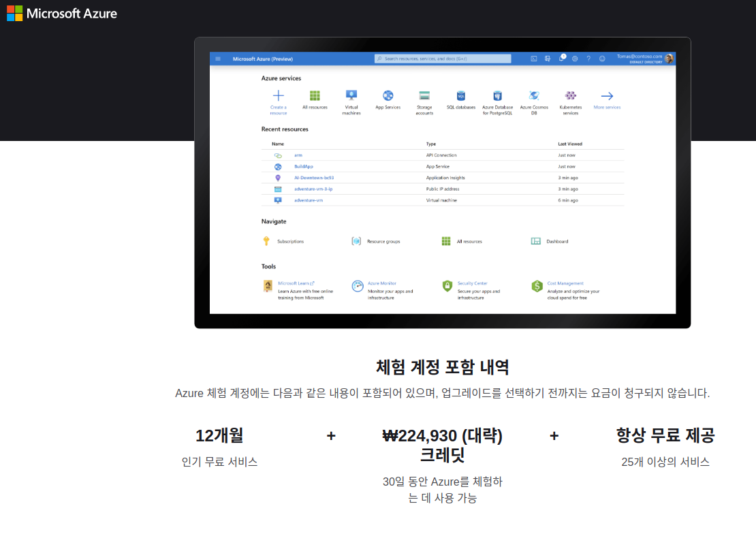This screenshot has height=534, width=756.
Task: Click the Application Insights type cell
Action: tap(445, 178)
